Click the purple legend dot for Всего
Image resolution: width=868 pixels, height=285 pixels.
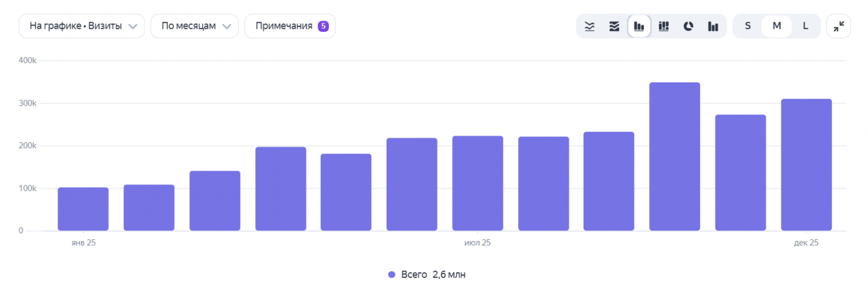392,274
